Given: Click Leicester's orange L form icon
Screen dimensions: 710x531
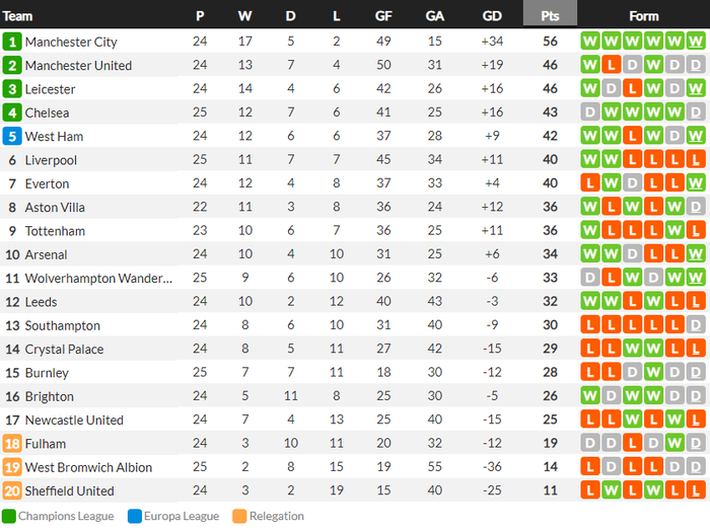Looking at the screenshot, I should click(x=632, y=89).
